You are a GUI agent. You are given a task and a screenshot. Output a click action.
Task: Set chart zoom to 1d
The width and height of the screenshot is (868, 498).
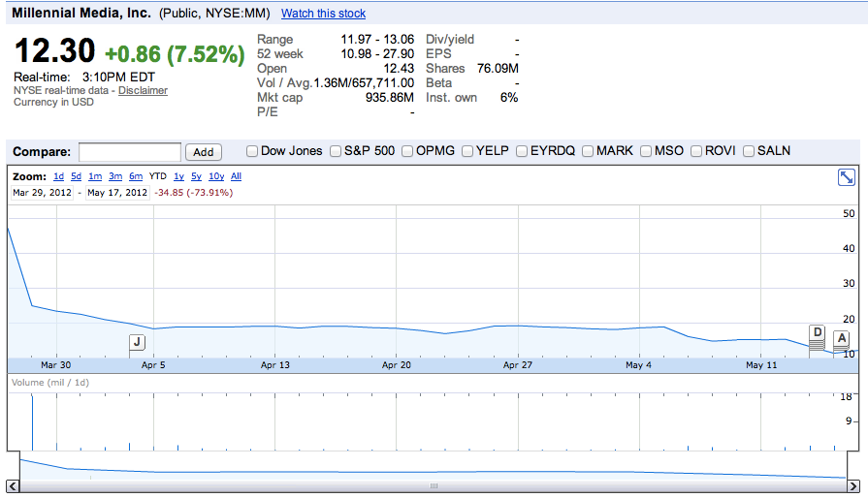click(x=58, y=176)
